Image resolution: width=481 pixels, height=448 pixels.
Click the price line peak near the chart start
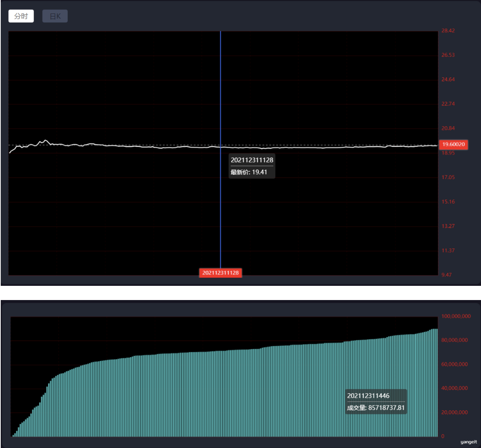coord(46,140)
